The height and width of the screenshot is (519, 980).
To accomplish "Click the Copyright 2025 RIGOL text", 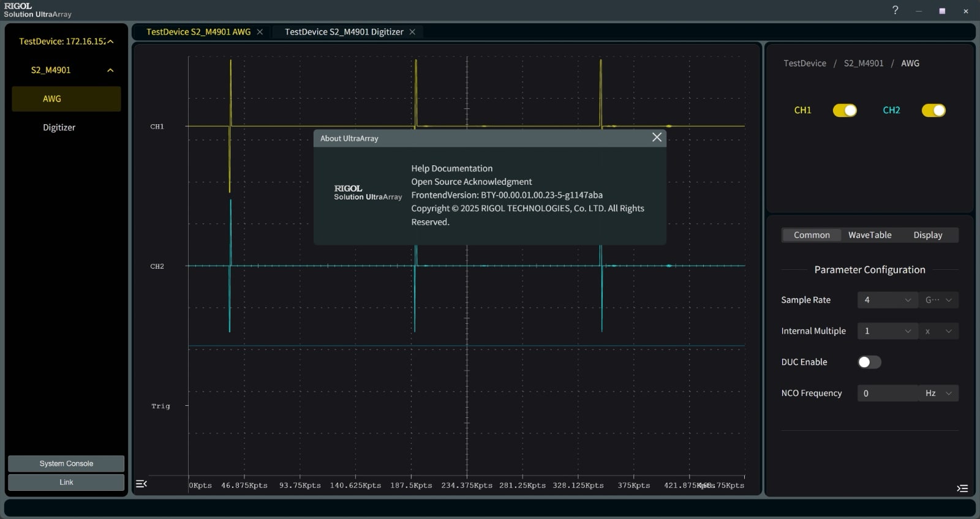I will coord(527,215).
